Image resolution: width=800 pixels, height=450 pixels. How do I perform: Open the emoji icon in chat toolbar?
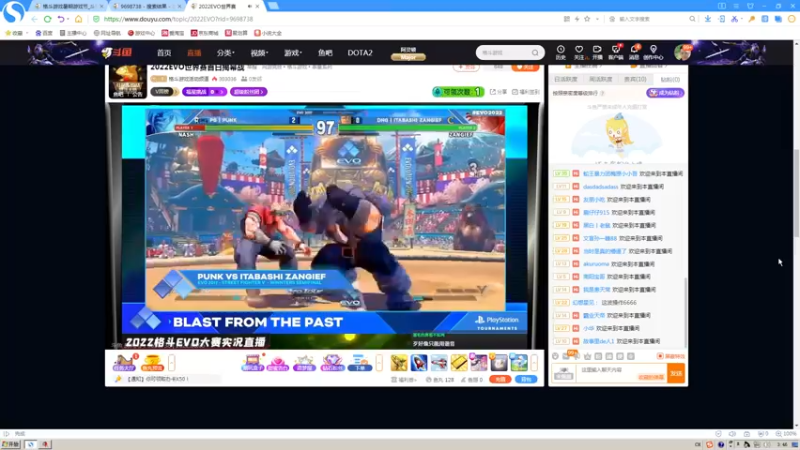(x=556, y=356)
